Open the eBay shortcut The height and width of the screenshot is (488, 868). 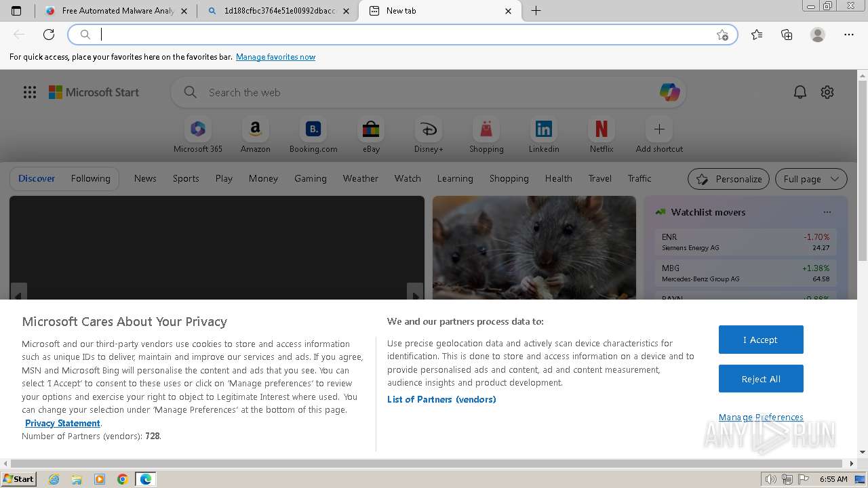pyautogui.click(x=371, y=135)
